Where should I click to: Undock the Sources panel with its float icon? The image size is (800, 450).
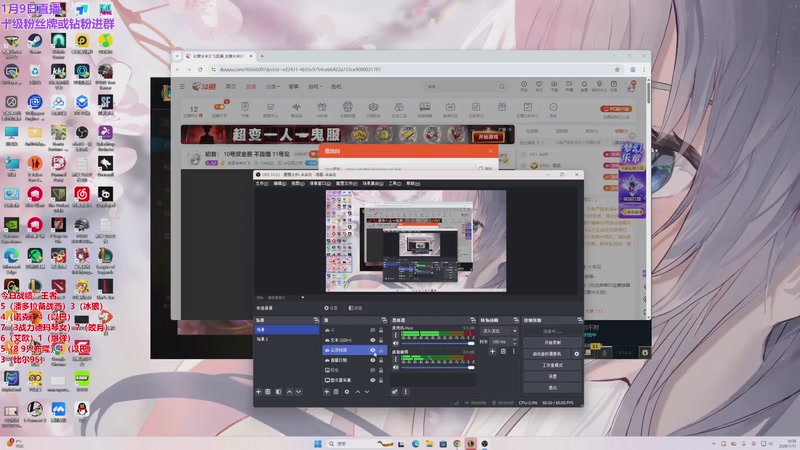(384, 320)
